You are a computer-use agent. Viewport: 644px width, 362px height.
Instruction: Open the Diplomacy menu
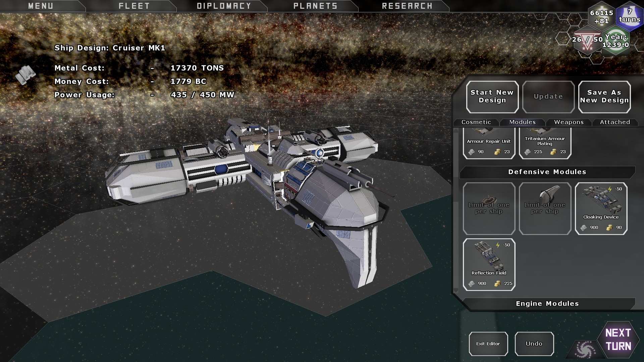point(224,6)
